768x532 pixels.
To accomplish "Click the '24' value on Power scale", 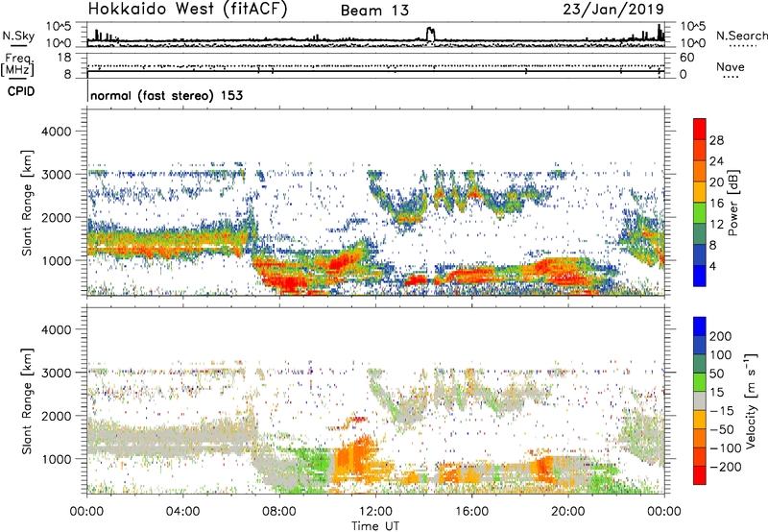I will (716, 161).
